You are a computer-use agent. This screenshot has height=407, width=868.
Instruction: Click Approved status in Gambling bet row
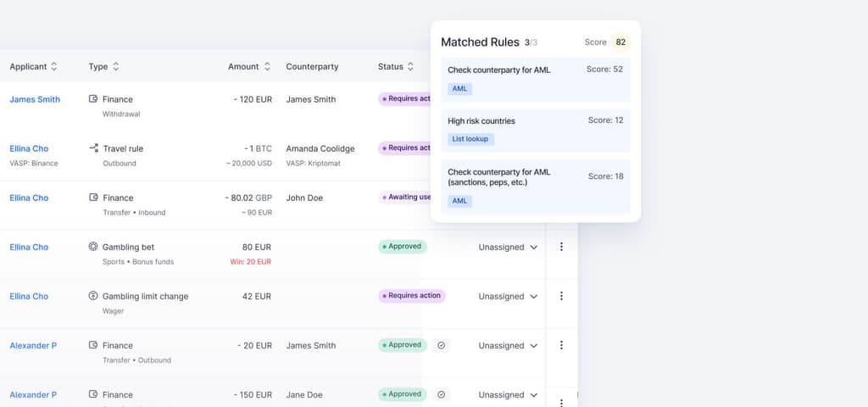coord(403,247)
